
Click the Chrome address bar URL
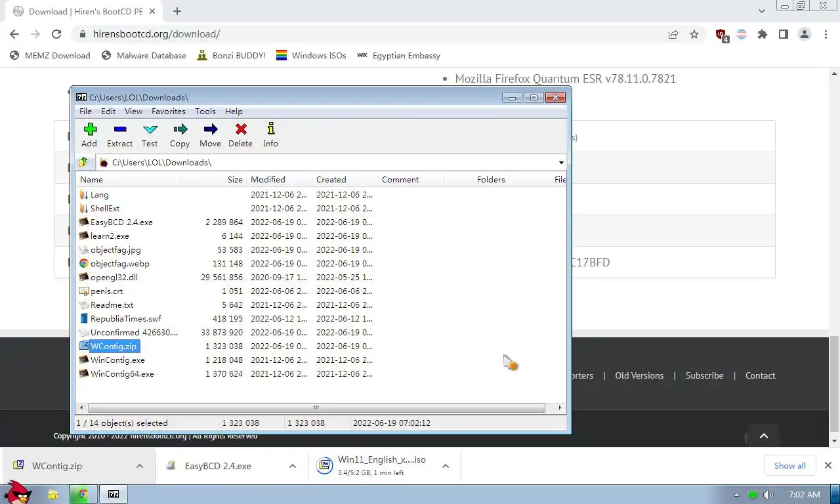coord(156,34)
